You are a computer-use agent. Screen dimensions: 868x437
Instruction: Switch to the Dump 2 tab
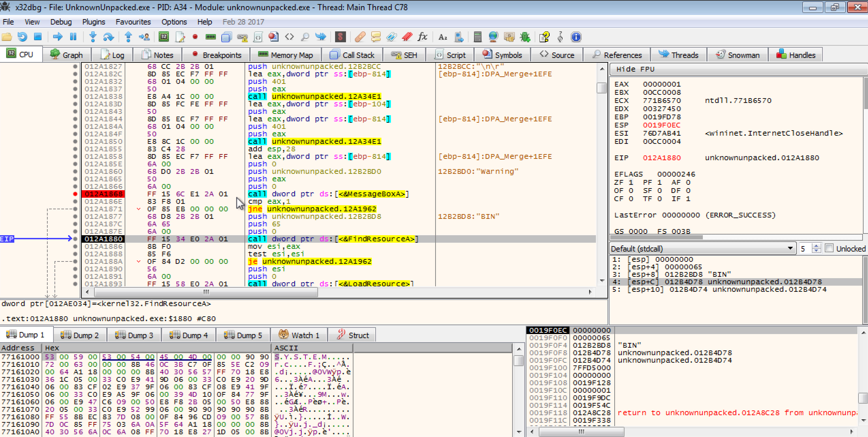pos(80,335)
